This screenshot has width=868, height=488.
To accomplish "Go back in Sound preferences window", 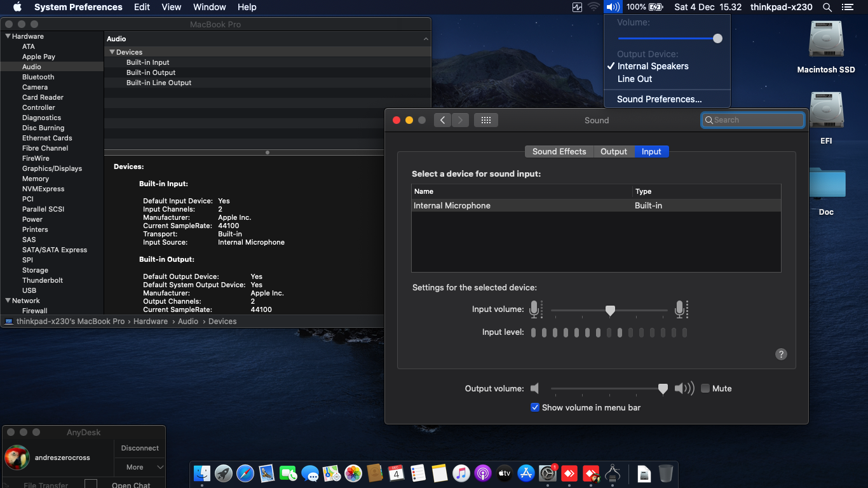I will [443, 120].
